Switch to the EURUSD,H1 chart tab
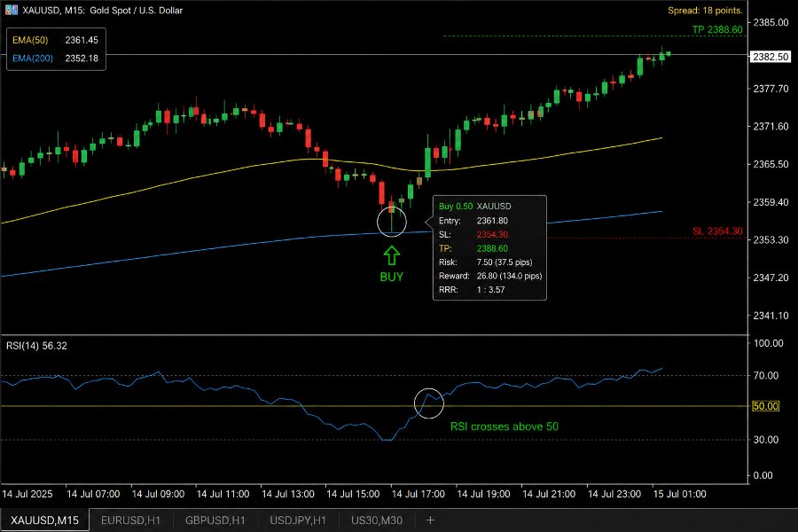Viewport: 798px width, 532px height. [131, 520]
